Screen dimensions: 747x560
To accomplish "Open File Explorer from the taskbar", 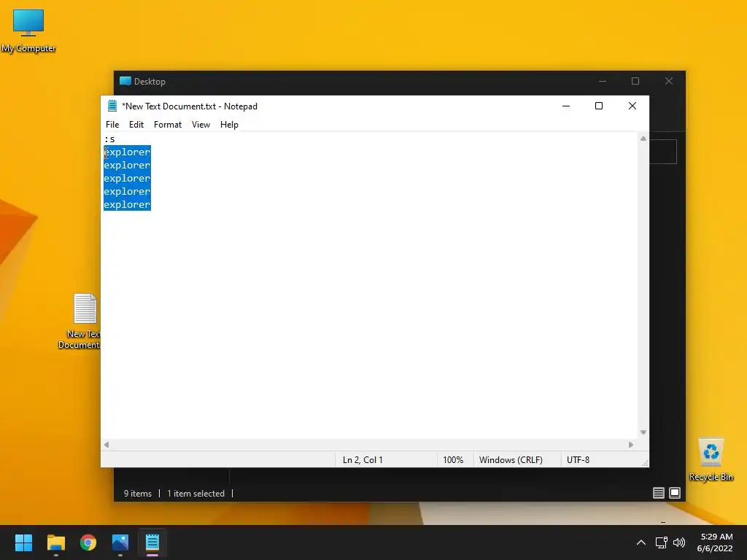I will pyautogui.click(x=55, y=542).
